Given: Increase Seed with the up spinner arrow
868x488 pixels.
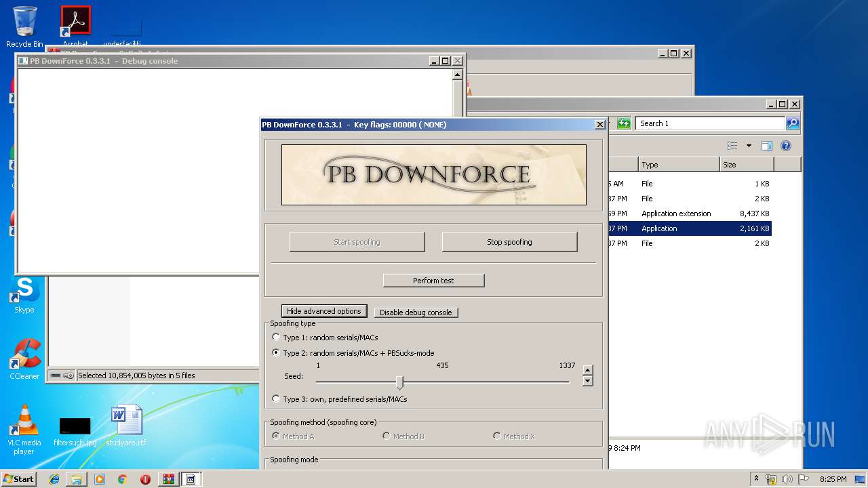Looking at the screenshot, I should pos(588,370).
